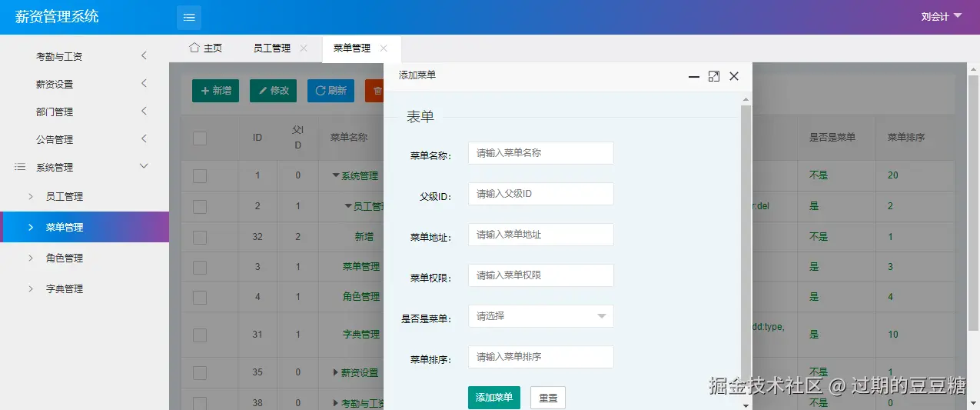The height and width of the screenshot is (410, 980).
Task: Open the 是否是菜单 select dropdown
Action: pyautogui.click(x=541, y=316)
